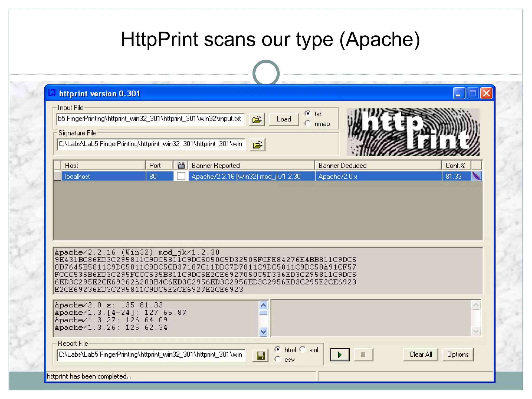The width and height of the screenshot is (532, 399).
Task: Select the xml report format radio
Action: coord(303,349)
